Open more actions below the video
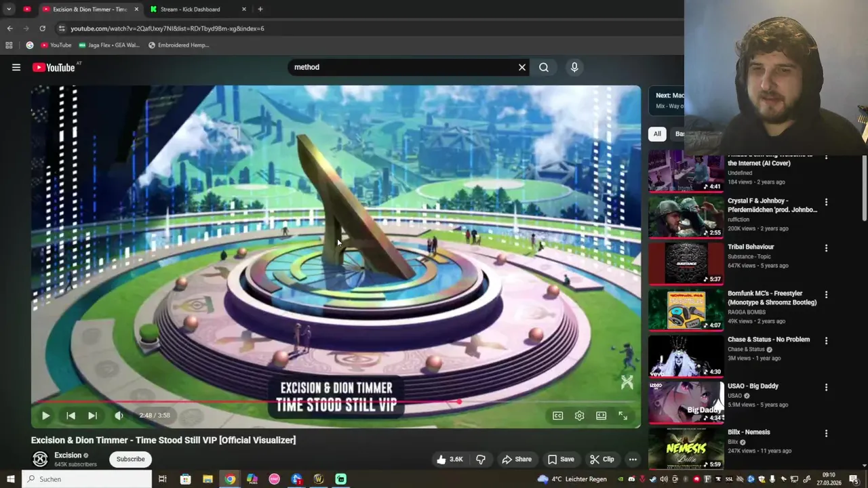868x488 pixels. pyautogui.click(x=633, y=459)
